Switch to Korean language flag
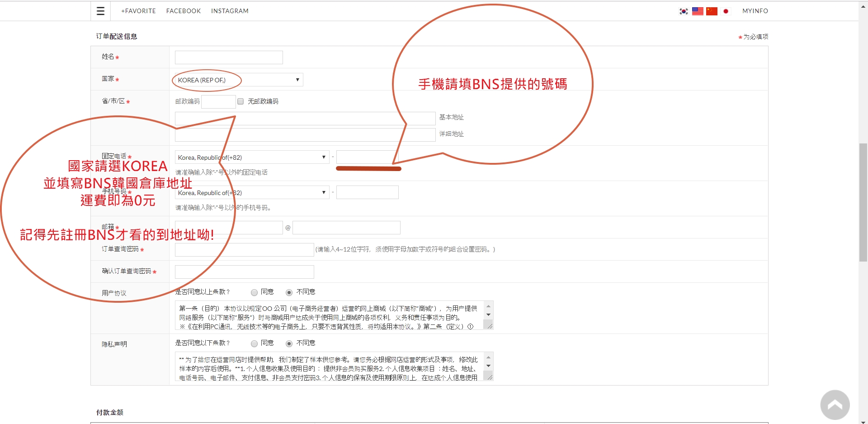The image size is (868, 424). pyautogui.click(x=684, y=11)
